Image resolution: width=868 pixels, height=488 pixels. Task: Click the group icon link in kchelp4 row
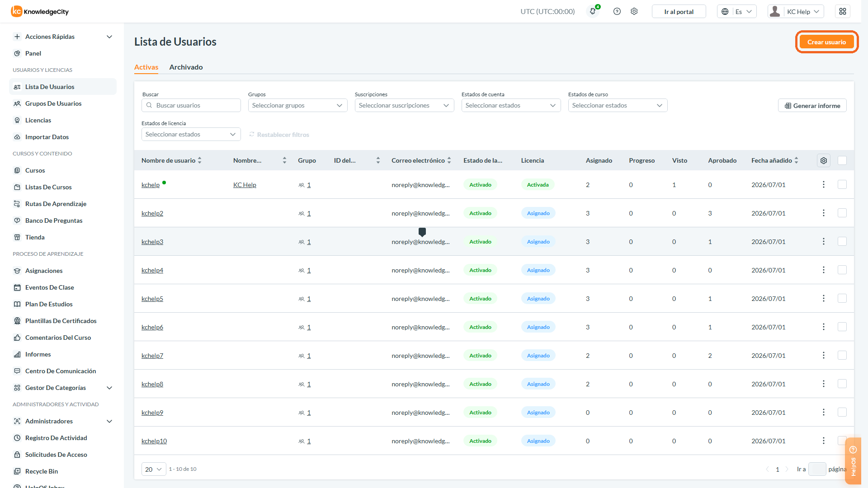point(305,270)
